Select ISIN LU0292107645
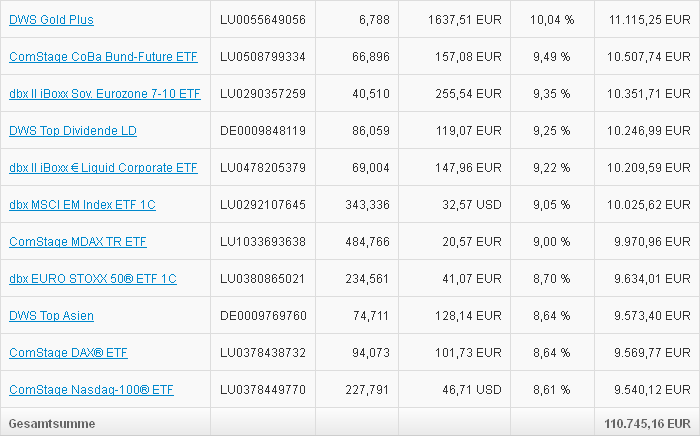Viewport: 700px width, 436px height. pyautogui.click(x=263, y=205)
